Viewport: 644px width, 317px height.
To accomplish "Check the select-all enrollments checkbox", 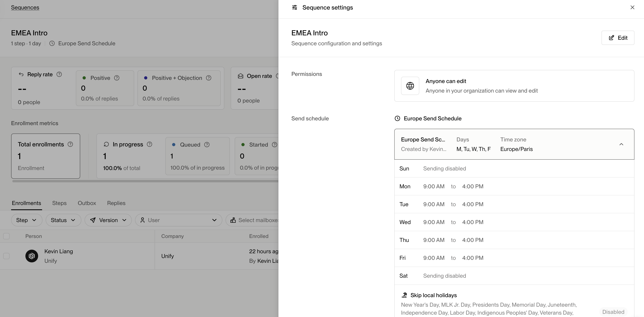I will point(7,236).
